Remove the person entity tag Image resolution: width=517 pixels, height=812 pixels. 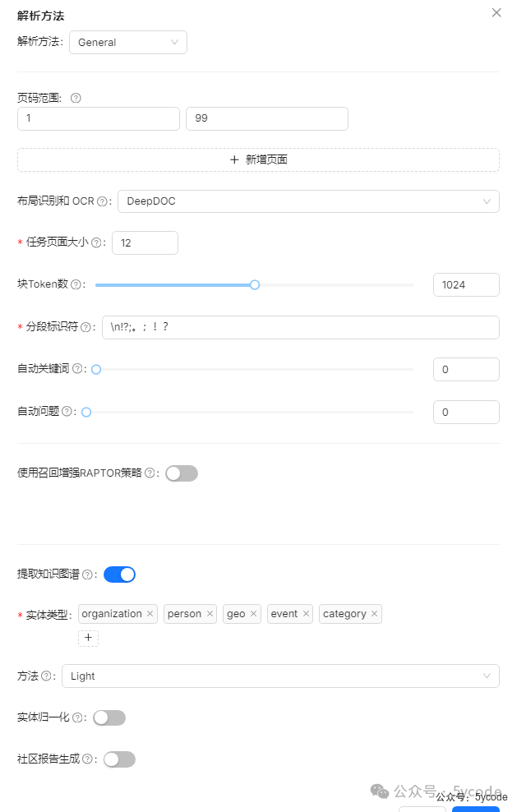[x=209, y=613]
